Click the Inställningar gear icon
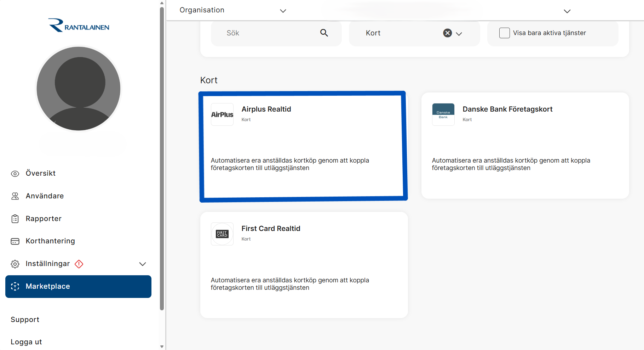The height and width of the screenshot is (350, 644). 15,264
